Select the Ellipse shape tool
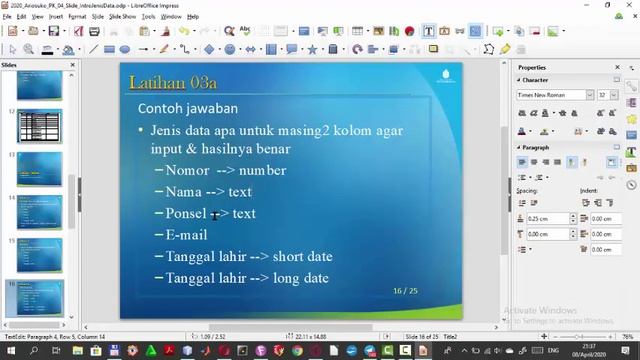This screenshot has height=360, width=640. coord(125,49)
